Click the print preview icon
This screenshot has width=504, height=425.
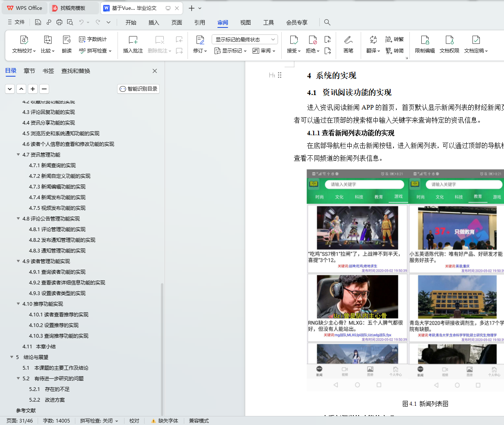70,22
